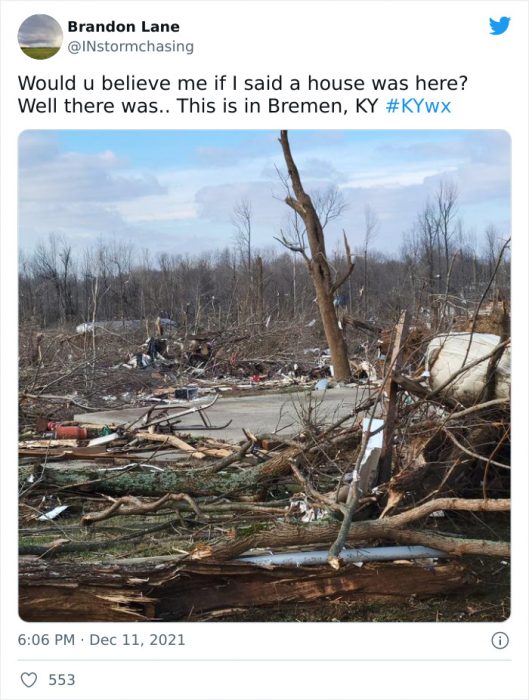
Task: Click the 6:06 PM timestamp
Action: click(46, 640)
